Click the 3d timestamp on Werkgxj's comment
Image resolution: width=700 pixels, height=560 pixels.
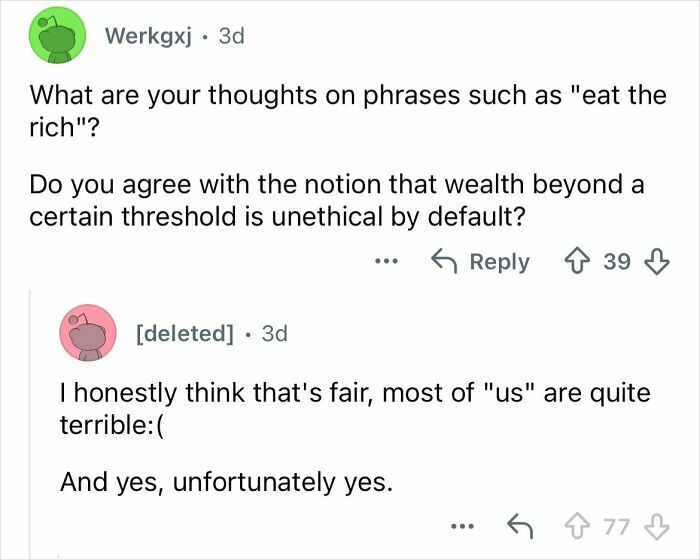tap(230, 36)
